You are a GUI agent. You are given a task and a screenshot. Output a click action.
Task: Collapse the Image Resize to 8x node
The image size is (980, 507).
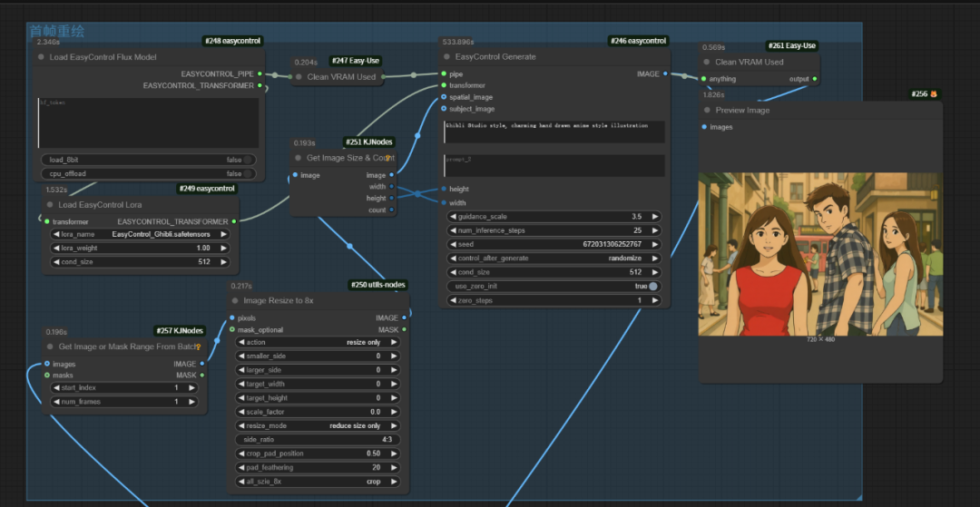coord(235,301)
